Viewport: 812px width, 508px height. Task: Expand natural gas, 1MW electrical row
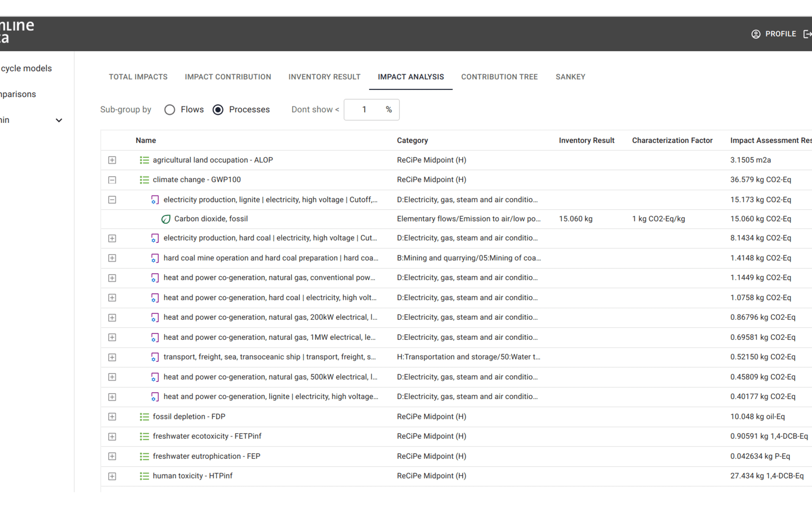112,337
